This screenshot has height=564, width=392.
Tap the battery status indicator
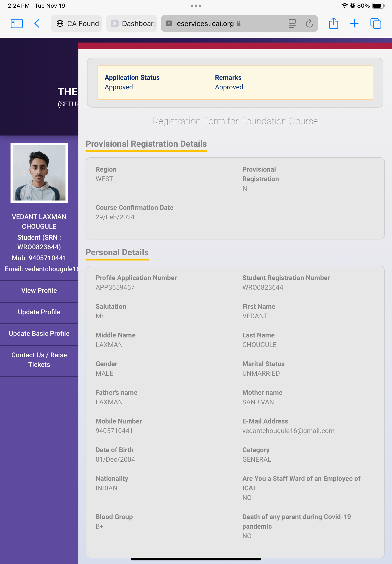(378, 6)
